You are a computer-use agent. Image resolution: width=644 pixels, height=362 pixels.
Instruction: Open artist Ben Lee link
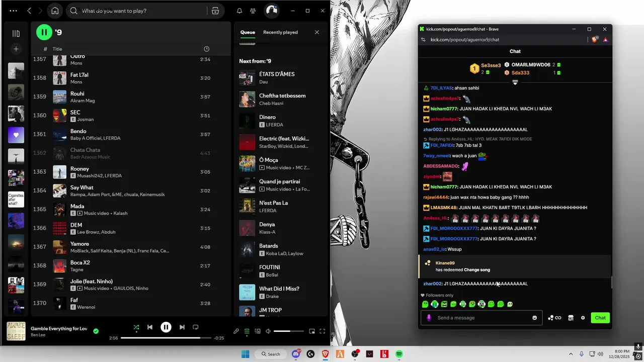(x=37, y=335)
